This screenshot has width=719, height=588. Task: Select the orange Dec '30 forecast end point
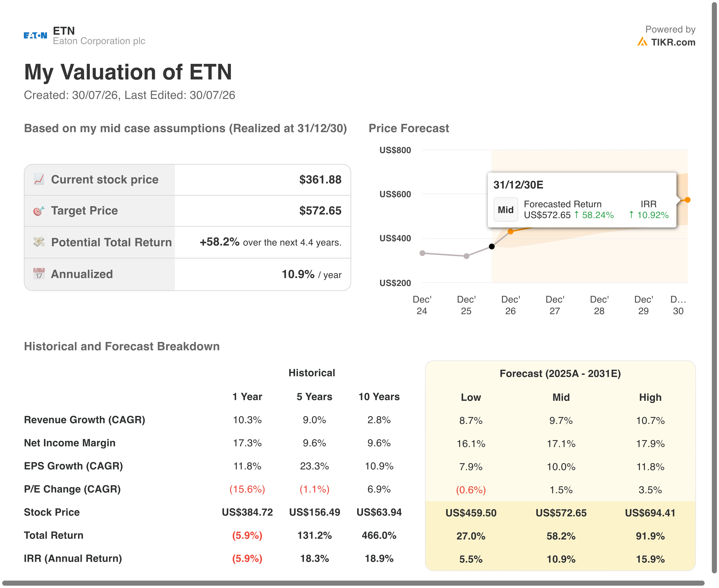click(687, 200)
